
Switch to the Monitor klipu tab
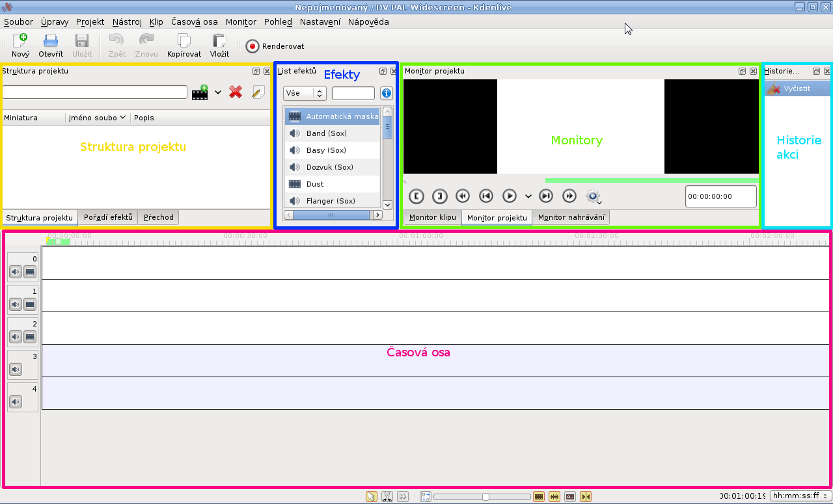[x=432, y=217]
